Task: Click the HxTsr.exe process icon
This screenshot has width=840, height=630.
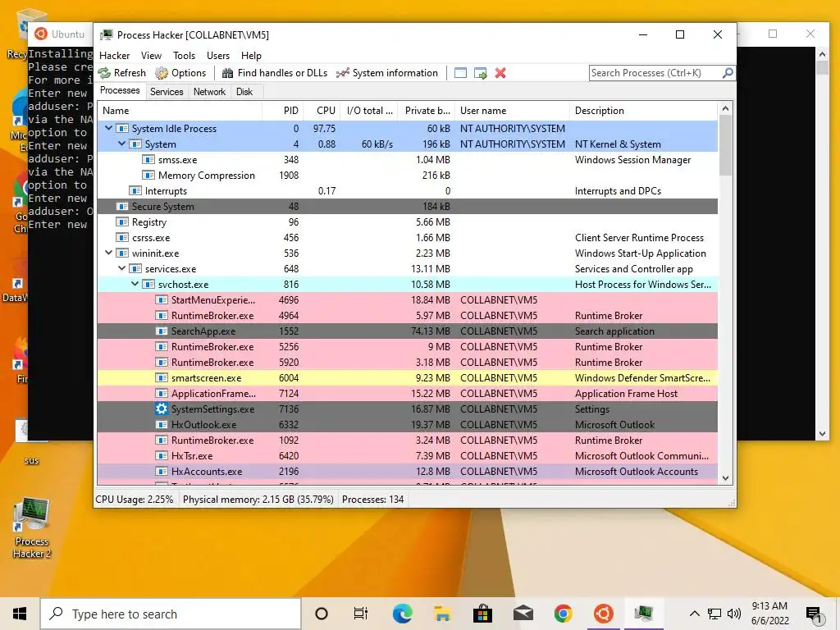Action: 162,455
